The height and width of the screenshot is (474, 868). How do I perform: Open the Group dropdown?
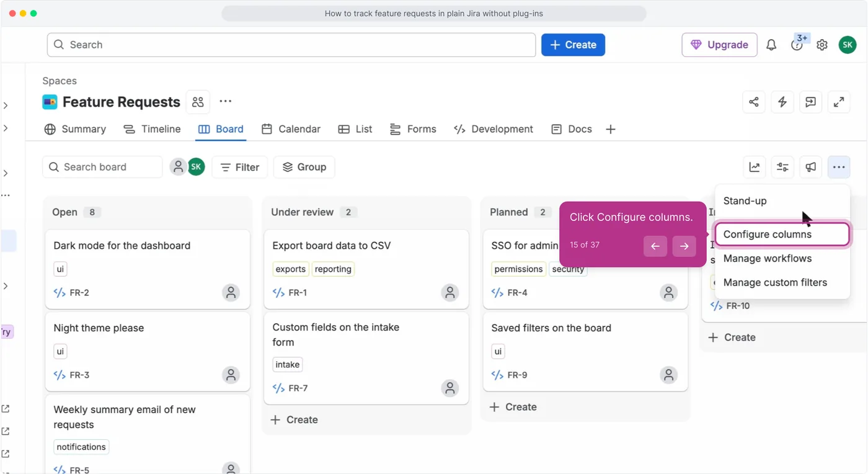(x=304, y=167)
